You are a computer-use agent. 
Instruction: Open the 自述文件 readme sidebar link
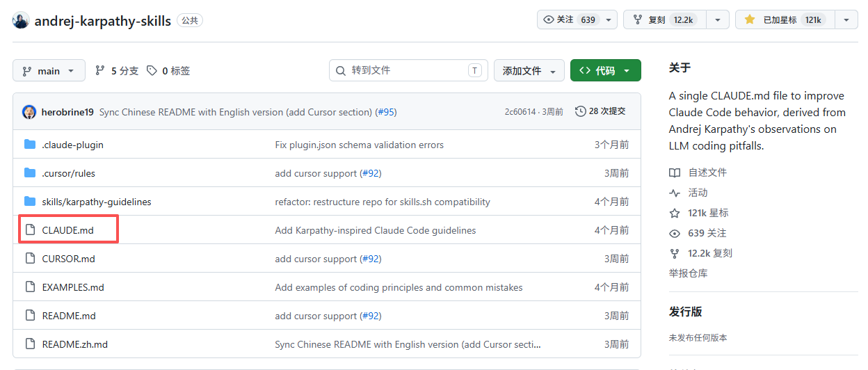pos(707,172)
